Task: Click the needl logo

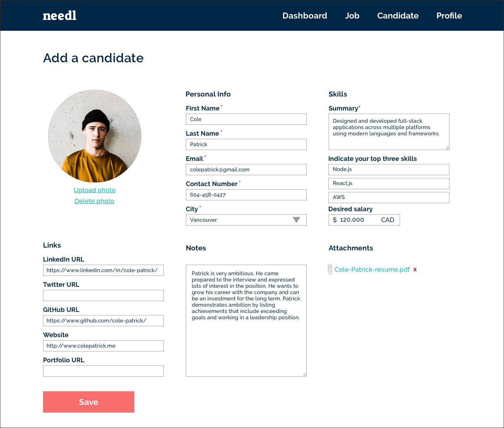Action: pos(59,16)
